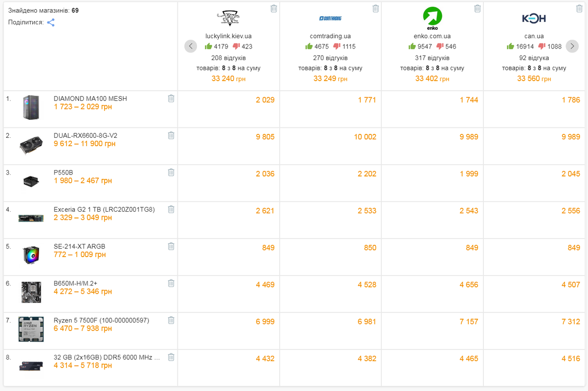Open Exceria G2 1 TB product link
This screenshot has height=391, width=588.
tap(104, 209)
